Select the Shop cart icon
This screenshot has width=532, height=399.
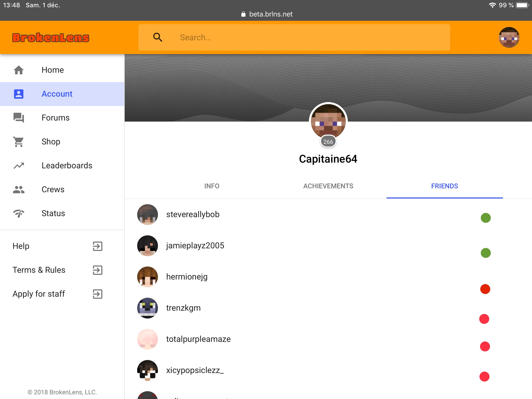(19, 142)
